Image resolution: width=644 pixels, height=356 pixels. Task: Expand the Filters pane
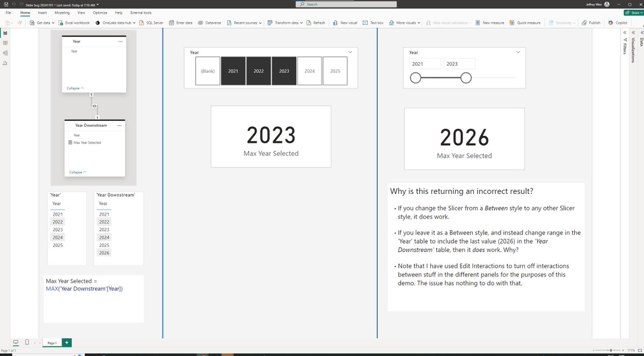[625, 32]
